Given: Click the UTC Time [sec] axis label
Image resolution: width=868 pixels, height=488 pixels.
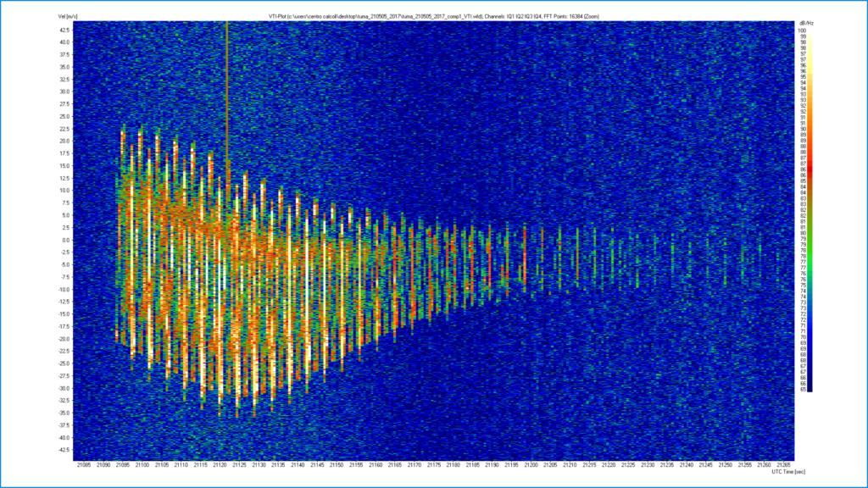Looking at the screenshot, I should tap(788, 473).
